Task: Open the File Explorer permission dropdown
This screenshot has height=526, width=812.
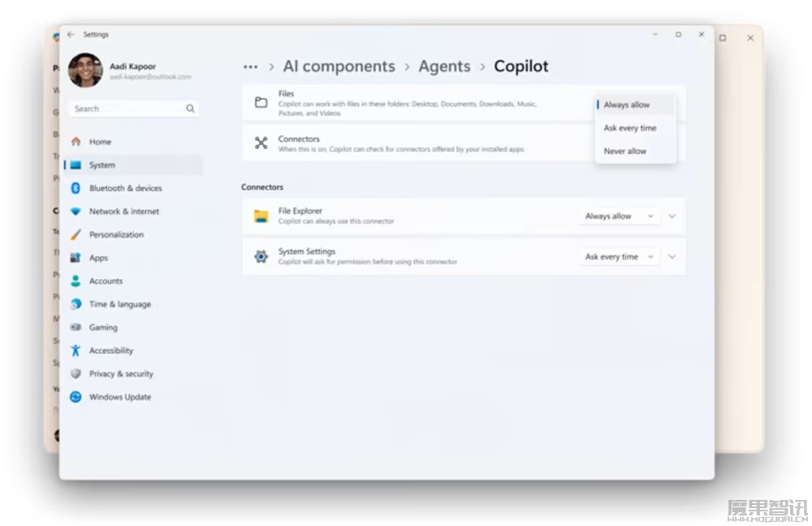Action: pos(619,217)
